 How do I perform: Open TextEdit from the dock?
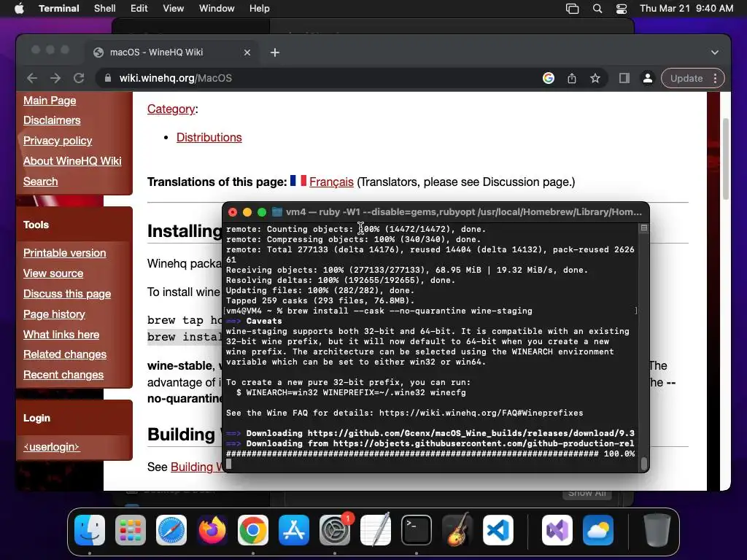[x=376, y=530]
